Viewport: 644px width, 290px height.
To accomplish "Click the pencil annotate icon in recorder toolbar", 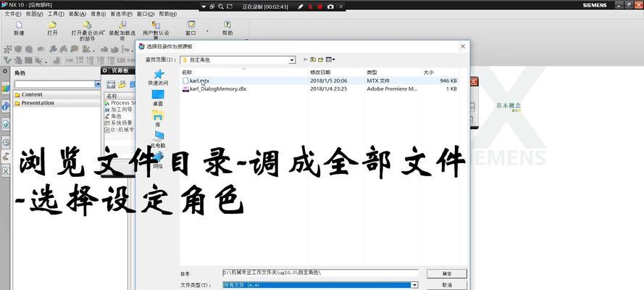I will (x=300, y=7).
